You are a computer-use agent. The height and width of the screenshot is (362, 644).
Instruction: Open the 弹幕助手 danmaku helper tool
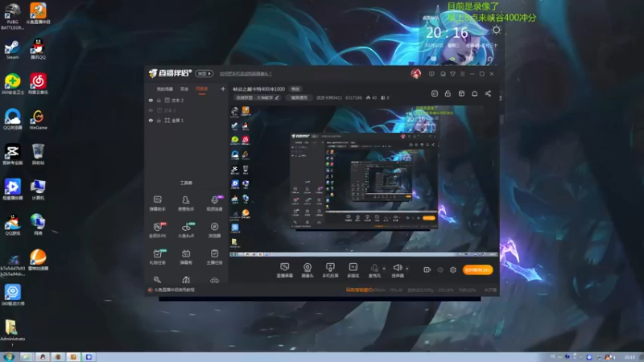157,203
